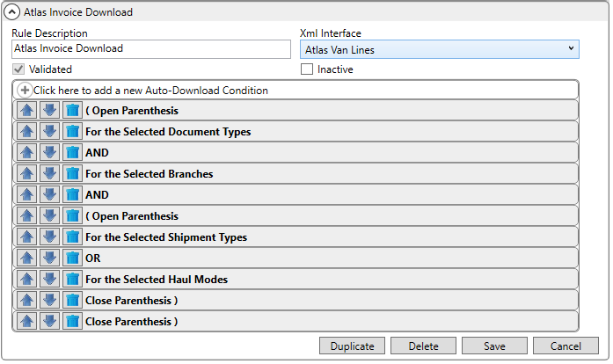Screen dimensions: 613x364
Task: Move 'For the Selected Haul Modes' row down
Action: (49, 280)
